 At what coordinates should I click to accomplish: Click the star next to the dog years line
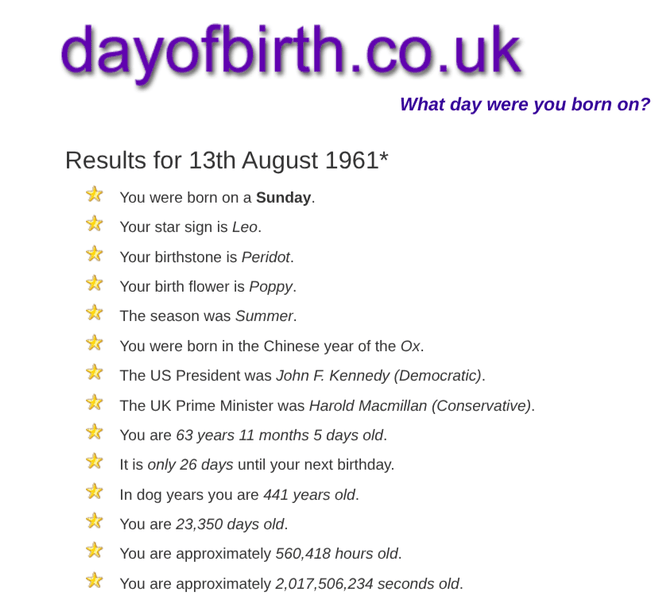tap(94, 491)
